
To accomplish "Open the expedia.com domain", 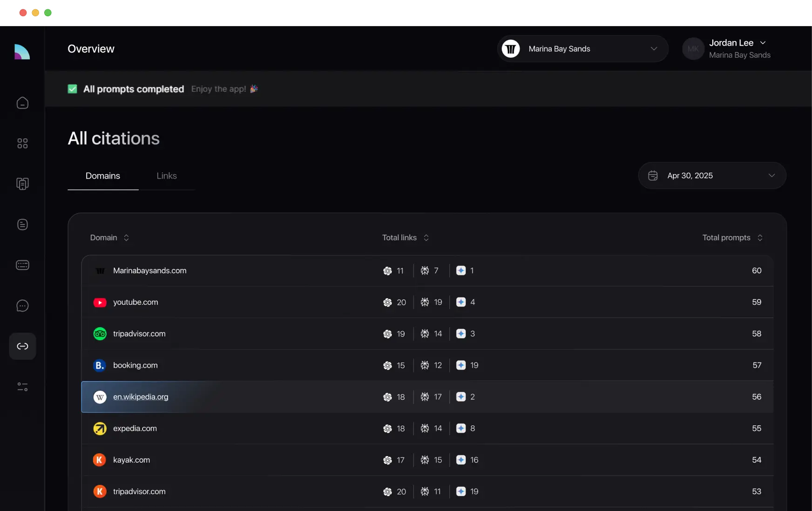I will pos(135,429).
